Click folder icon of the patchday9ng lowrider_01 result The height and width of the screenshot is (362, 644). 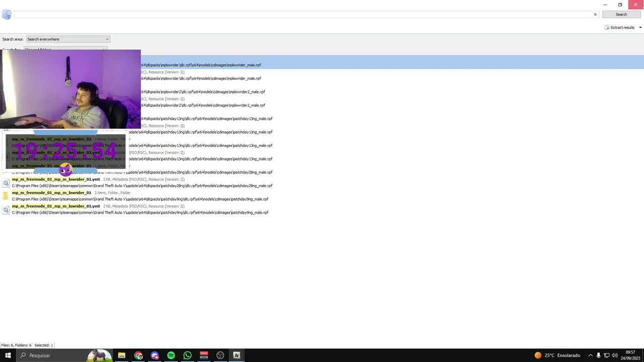(x=6, y=196)
